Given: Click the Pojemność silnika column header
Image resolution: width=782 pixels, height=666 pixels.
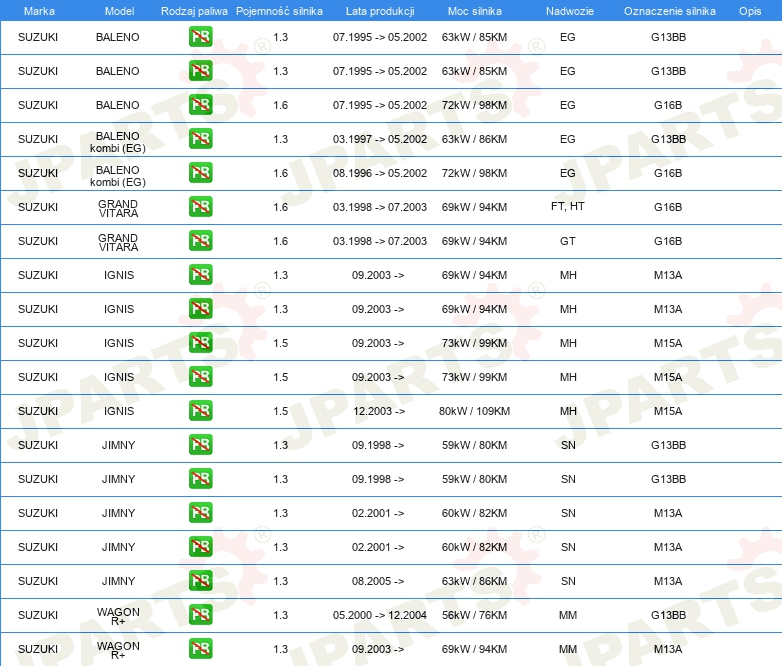Looking at the screenshot, I should click(279, 11).
